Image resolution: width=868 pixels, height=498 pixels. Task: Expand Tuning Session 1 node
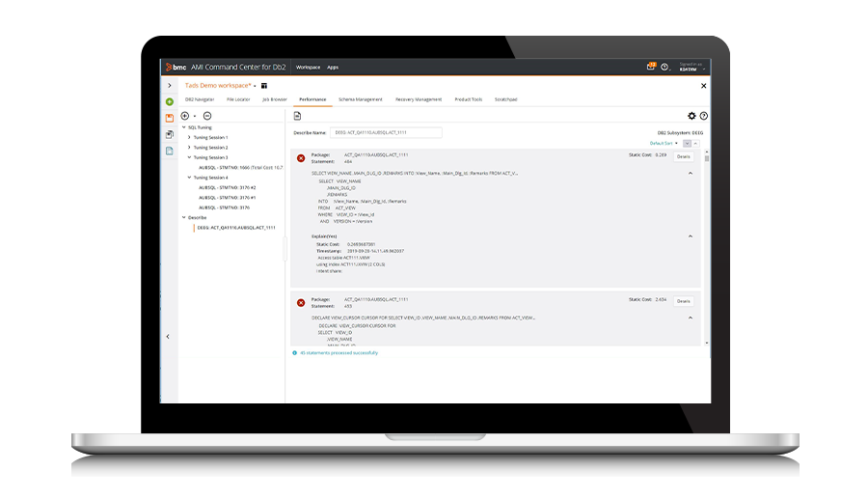189,137
